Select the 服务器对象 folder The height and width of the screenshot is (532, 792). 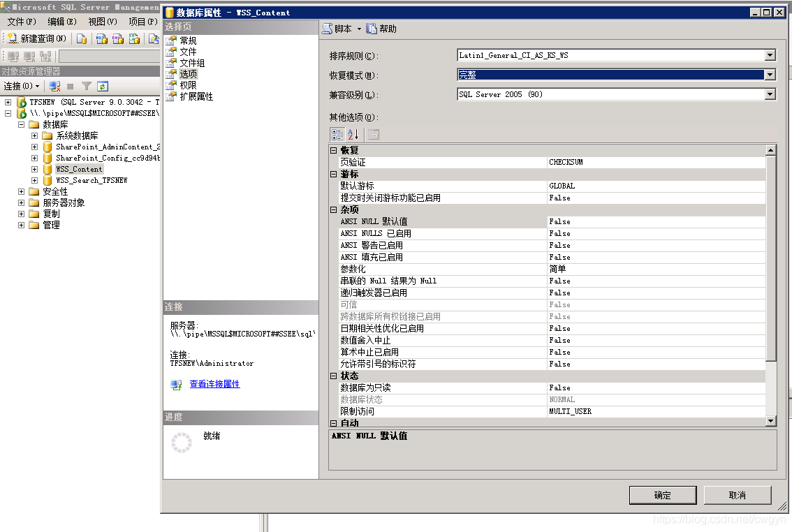[x=64, y=202]
